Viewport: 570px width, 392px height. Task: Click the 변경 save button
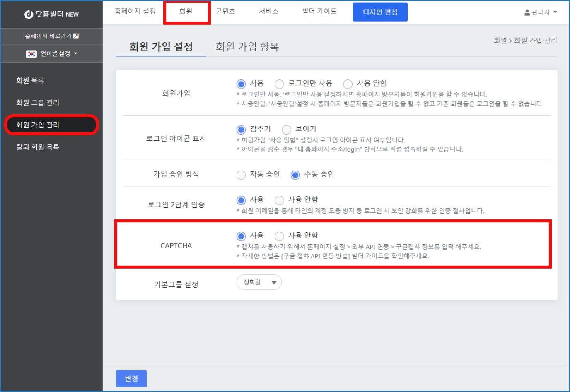tap(131, 378)
